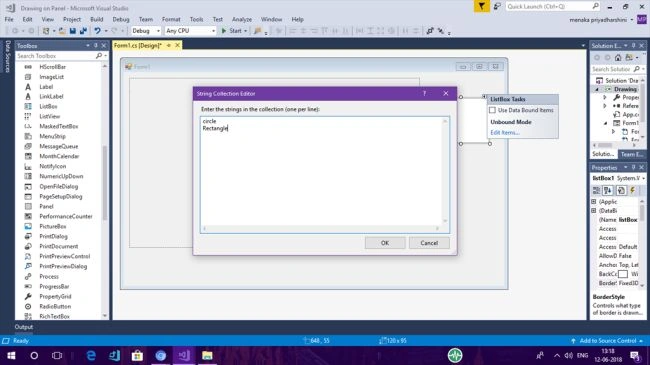Select ProgressBar in the Toolbox
The height and width of the screenshot is (365, 650).
[54, 287]
